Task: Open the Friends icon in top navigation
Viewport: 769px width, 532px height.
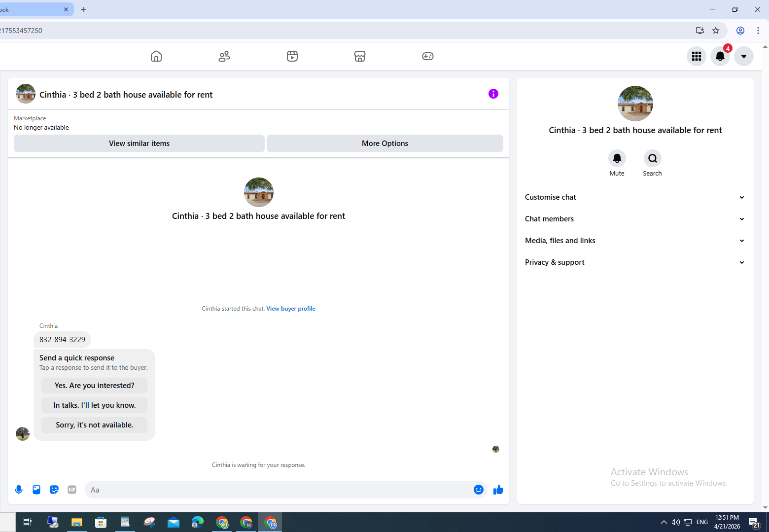Action: tap(224, 56)
